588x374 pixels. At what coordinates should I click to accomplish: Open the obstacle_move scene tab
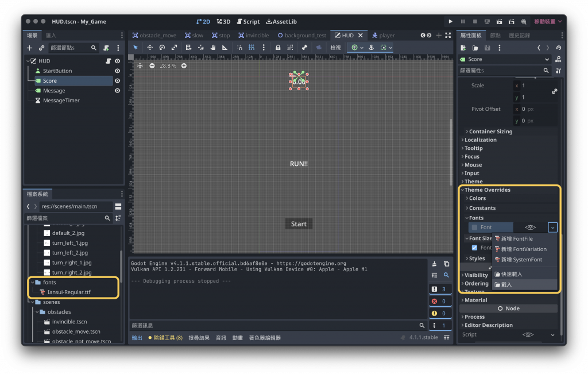154,35
